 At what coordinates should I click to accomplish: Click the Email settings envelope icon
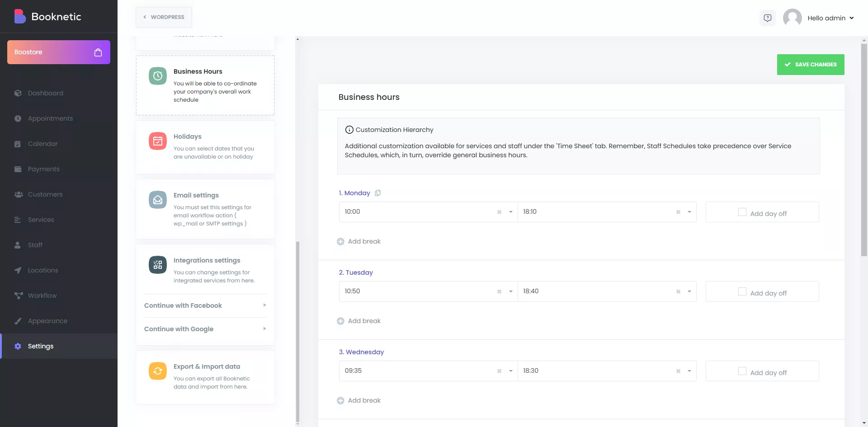coord(158,200)
